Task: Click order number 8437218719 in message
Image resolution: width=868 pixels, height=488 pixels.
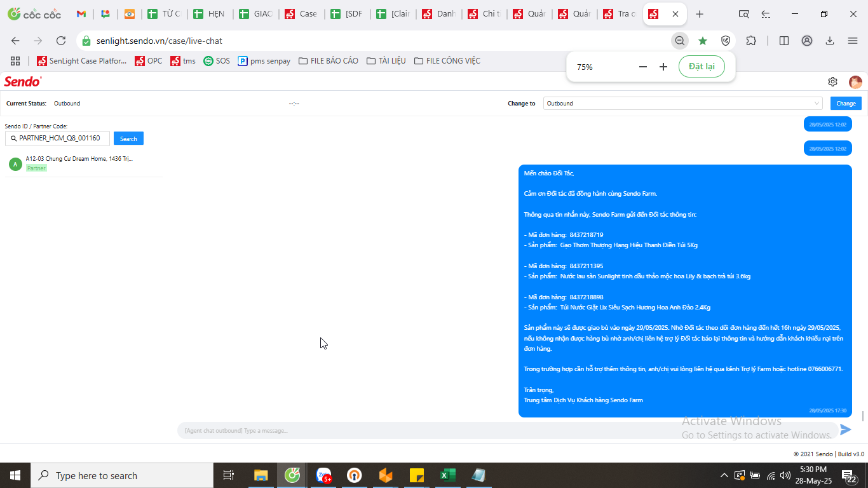Action: coord(587,235)
